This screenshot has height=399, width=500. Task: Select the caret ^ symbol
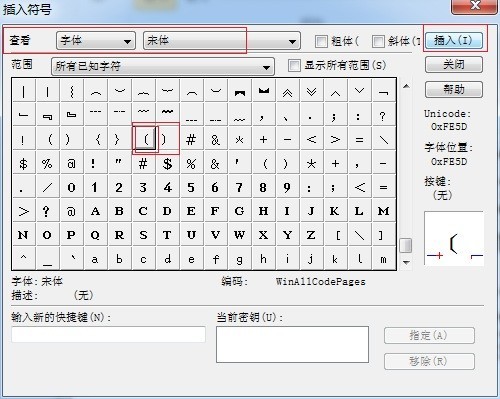(23, 259)
